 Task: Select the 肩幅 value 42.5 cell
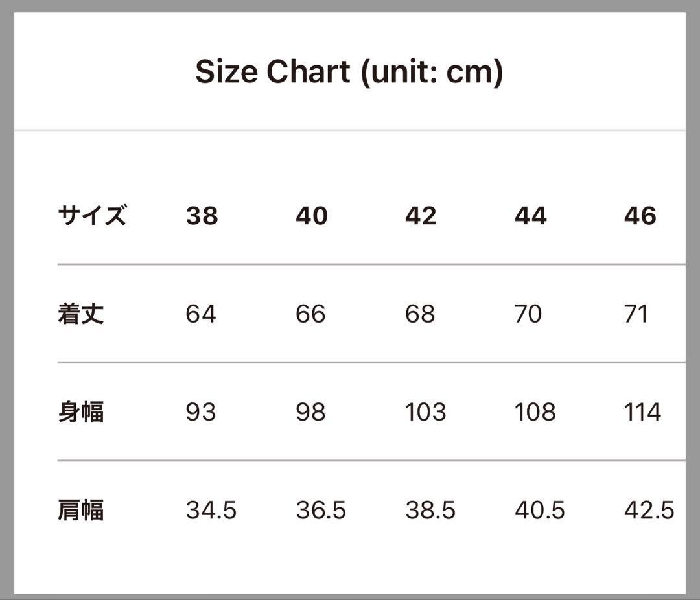tap(649, 511)
